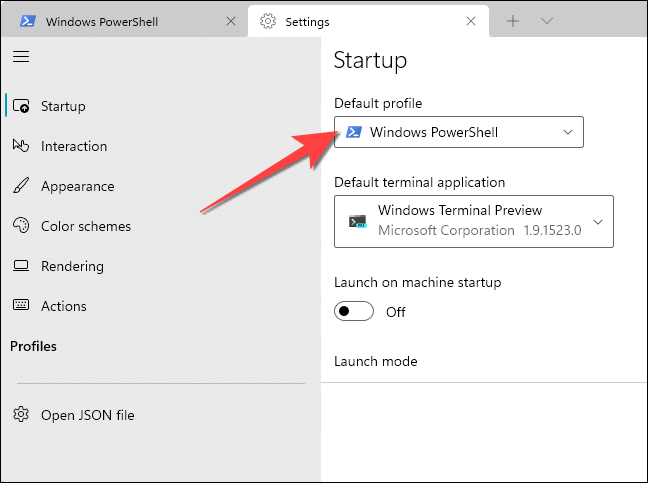Open the Default profile dropdown
This screenshot has height=483, width=648.
[458, 132]
